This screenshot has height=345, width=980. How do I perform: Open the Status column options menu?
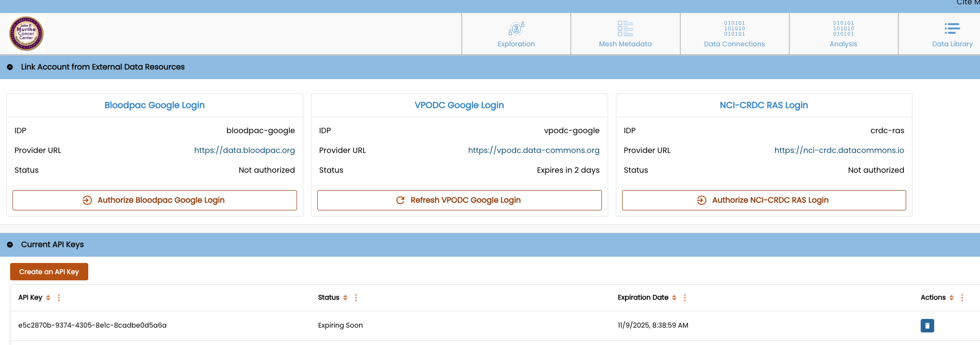356,298
